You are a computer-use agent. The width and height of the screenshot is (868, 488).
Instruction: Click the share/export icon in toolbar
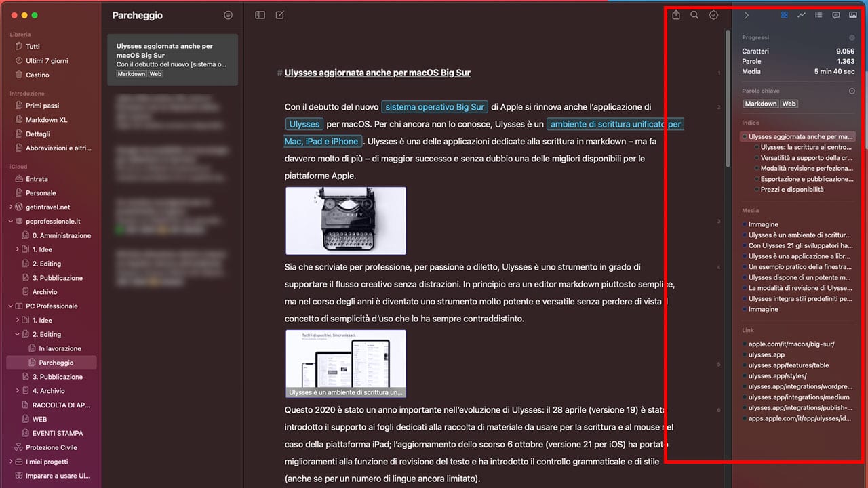point(676,15)
